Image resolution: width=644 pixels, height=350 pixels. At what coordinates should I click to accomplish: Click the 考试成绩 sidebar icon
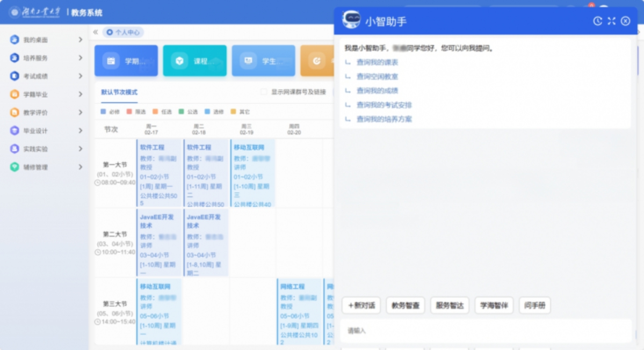point(15,76)
